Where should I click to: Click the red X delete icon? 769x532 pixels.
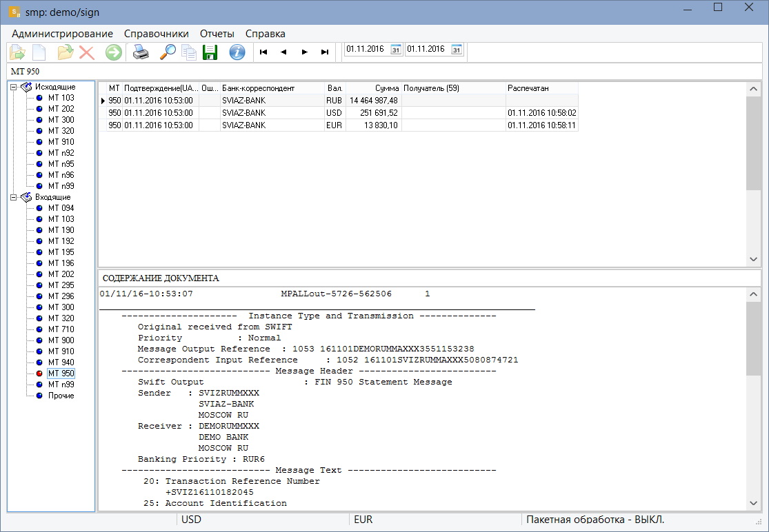[x=87, y=52]
